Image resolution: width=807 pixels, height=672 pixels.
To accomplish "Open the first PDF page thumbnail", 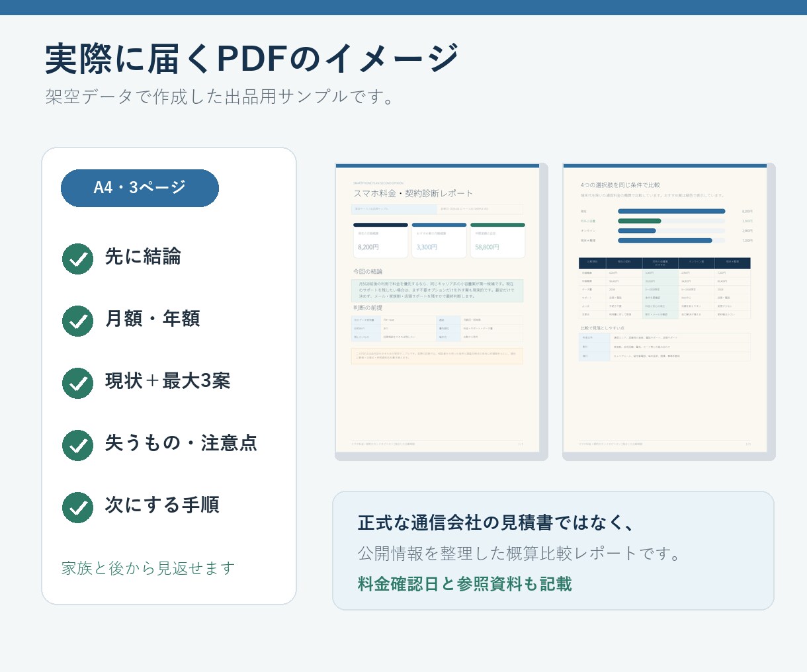I will [x=437, y=308].
